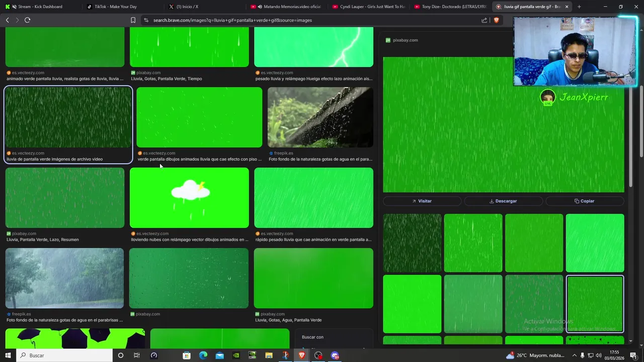Reload the current page
Image resolution: width=644 pixels, height=362 pixels.
tap(27, 20)
